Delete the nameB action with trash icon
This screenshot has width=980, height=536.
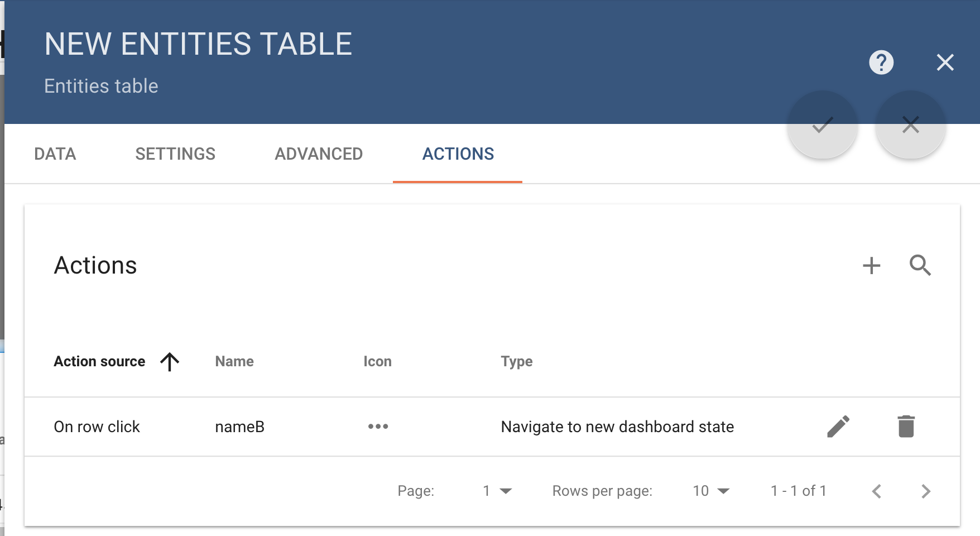[x=906, y=427]
